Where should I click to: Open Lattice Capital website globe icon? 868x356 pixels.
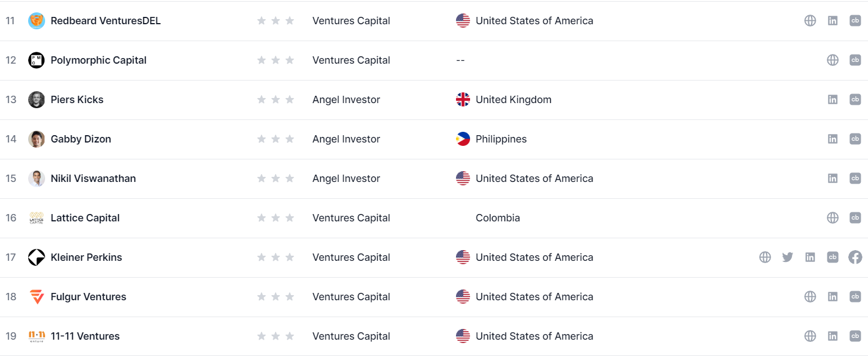[x=832, y=218]
